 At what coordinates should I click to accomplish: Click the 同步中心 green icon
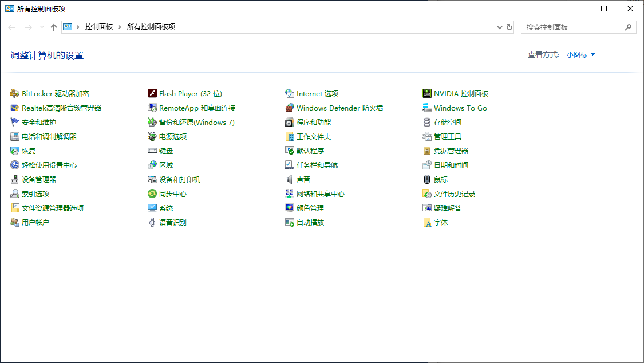click(x=152, y=194)
